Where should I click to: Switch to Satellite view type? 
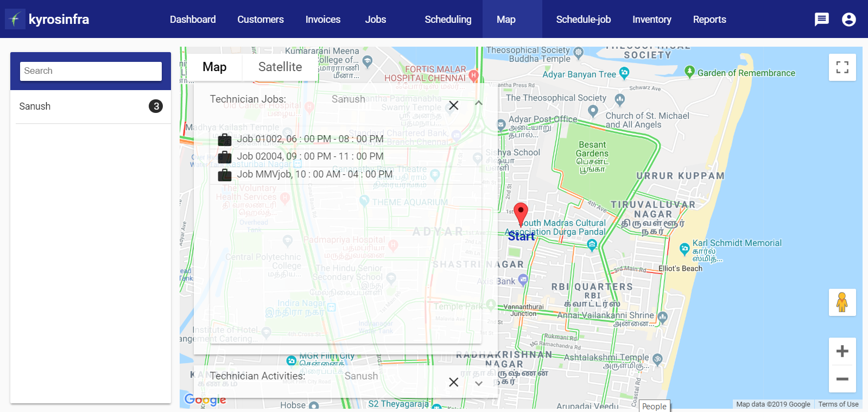click(280, 67)
